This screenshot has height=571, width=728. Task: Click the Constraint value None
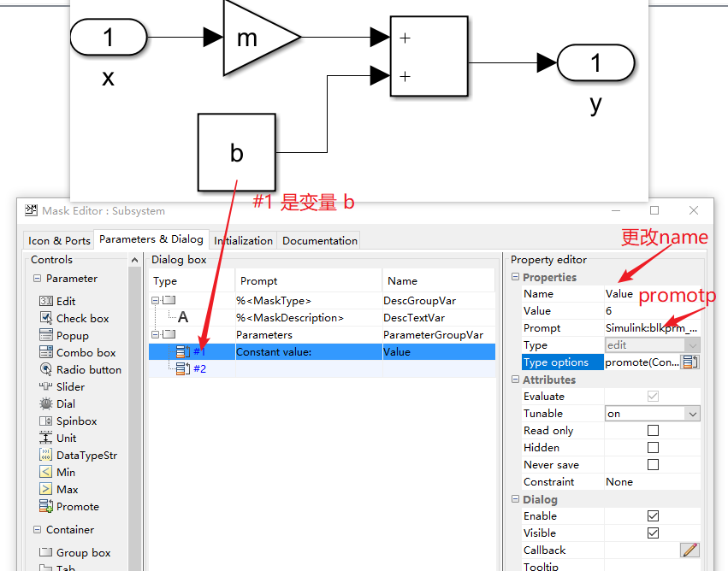point(653,482)
